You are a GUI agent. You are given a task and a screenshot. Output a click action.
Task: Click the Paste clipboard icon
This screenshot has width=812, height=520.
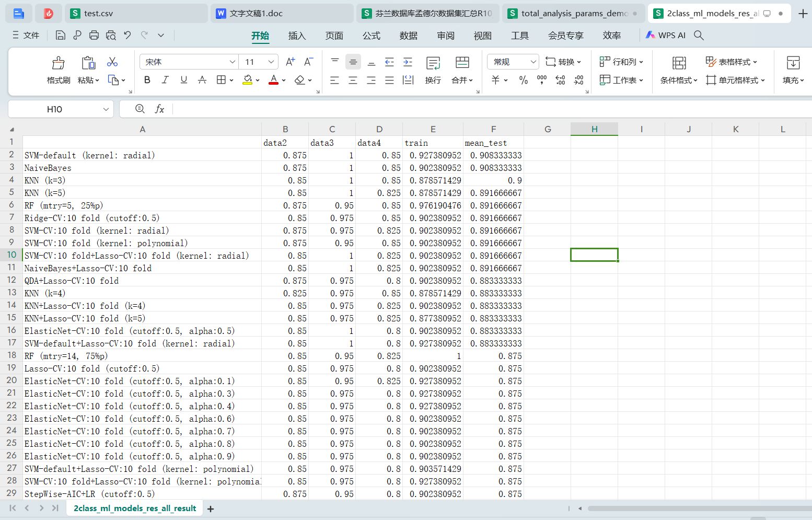click(x=88, y=63)
